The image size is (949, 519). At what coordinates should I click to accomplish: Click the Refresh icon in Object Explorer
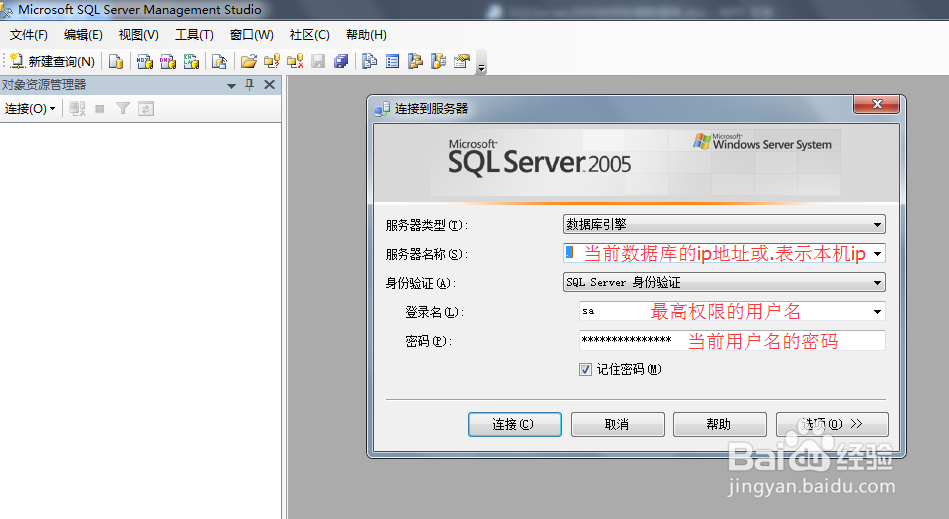[146, 109]
